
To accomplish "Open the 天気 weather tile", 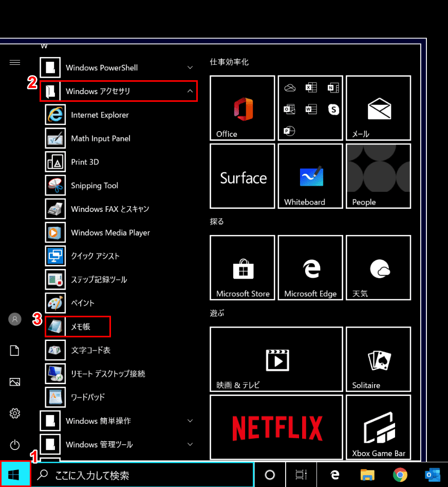I will coord(379,267).
